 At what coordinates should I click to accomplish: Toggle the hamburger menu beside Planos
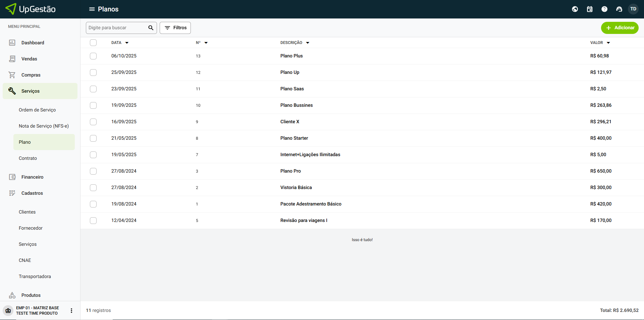click(92, 9)
